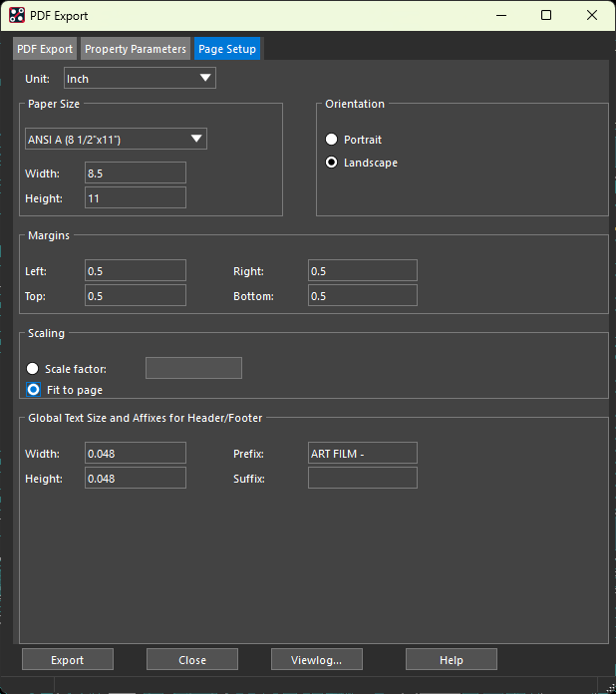Expand the Paper Size ANSI A dropdown
616x694 pixels.
(x=116, y=139)
